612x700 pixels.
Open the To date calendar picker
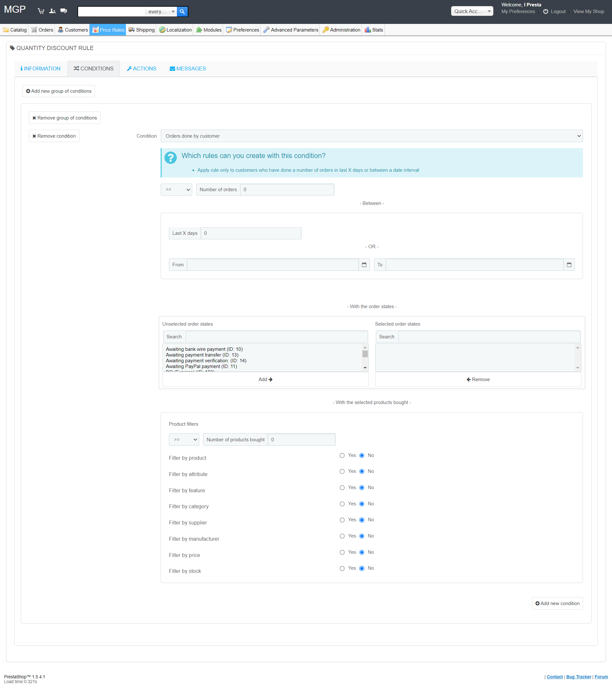coord(569,264)
